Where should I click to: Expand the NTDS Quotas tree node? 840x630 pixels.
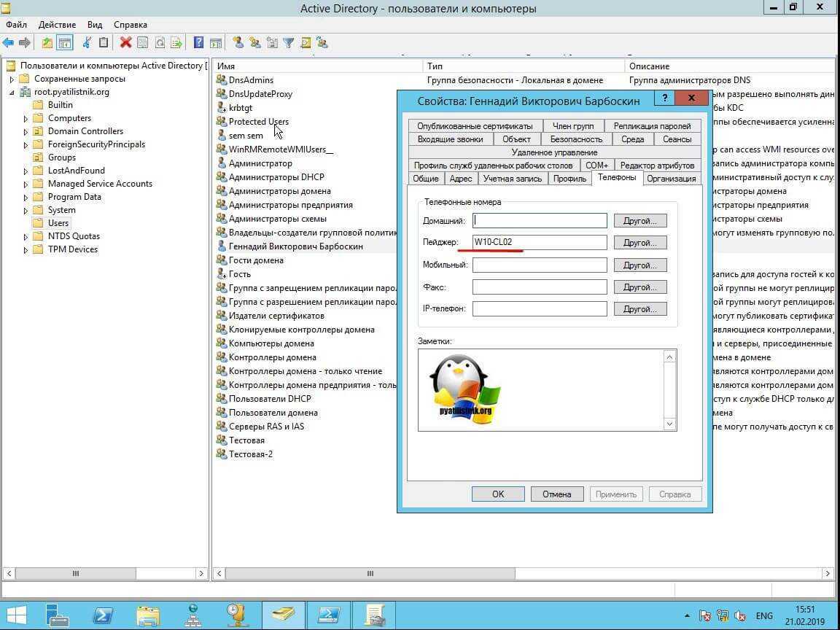pyautogui.click(x=26, y=237)
